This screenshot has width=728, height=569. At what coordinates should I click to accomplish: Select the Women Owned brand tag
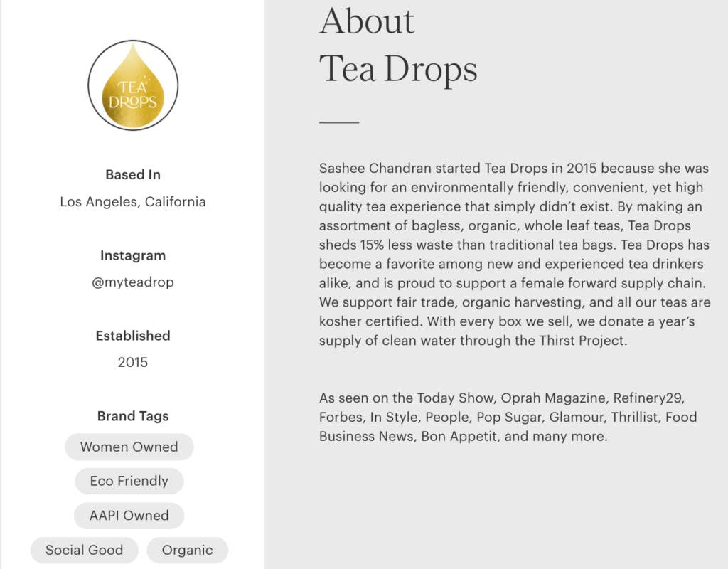click(x=129, y=447)
